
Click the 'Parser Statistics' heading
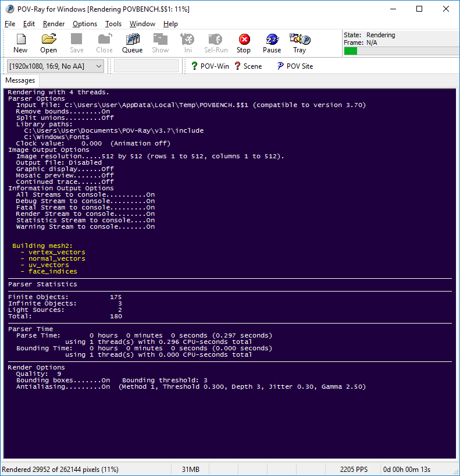click(x=42, y=284)
